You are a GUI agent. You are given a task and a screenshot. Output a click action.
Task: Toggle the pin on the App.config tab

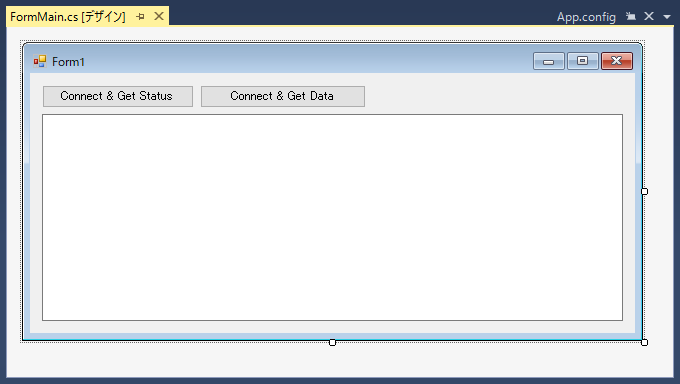point(631,16)
